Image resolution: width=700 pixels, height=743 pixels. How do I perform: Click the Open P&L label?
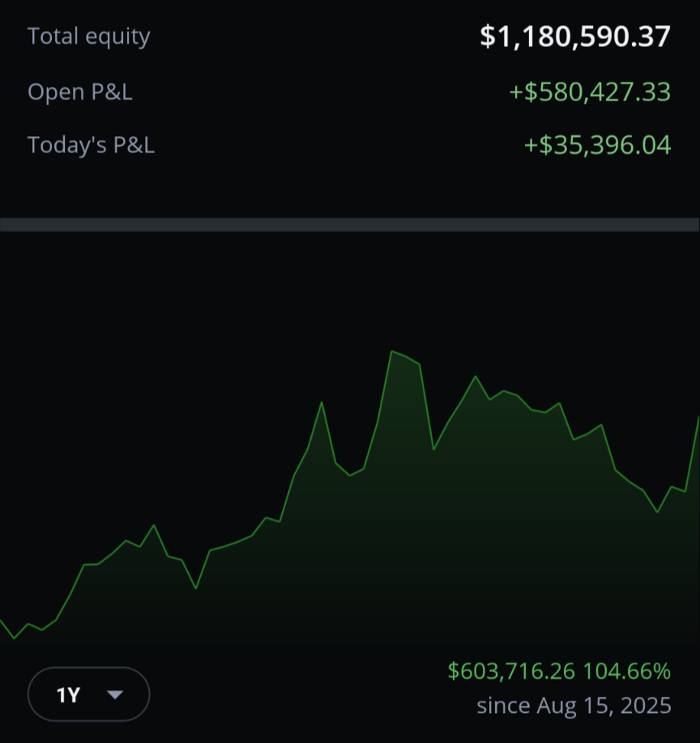click(80, 92)
